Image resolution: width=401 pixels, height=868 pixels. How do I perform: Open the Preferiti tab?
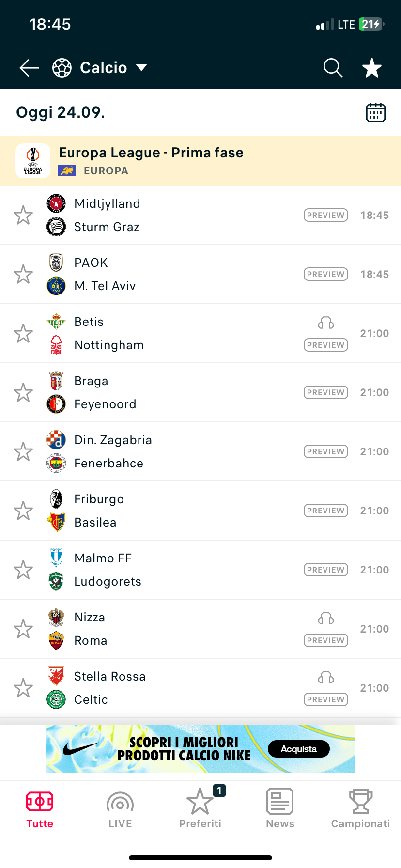coord(200,809)
